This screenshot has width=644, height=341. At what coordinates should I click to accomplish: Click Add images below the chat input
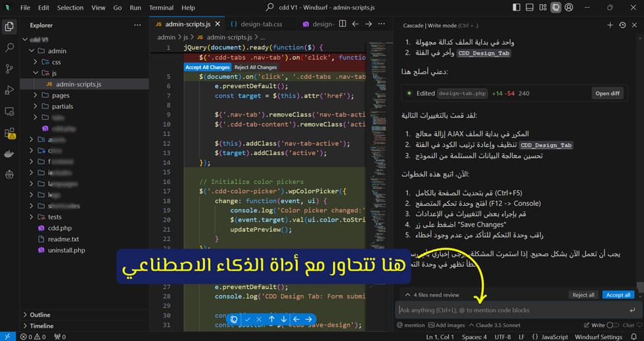tap(446, 325)
